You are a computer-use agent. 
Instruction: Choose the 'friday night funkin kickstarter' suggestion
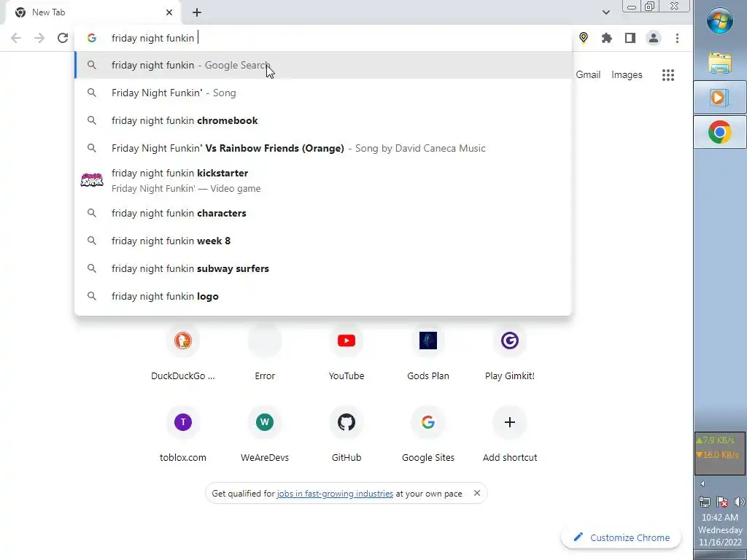click(x=323, y=181)
